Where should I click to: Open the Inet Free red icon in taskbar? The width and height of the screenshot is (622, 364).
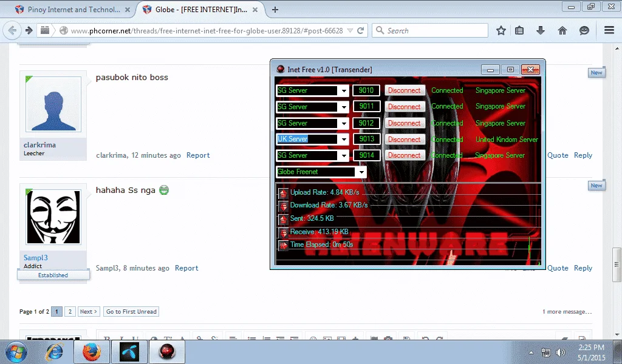click(x=166, y=352)
